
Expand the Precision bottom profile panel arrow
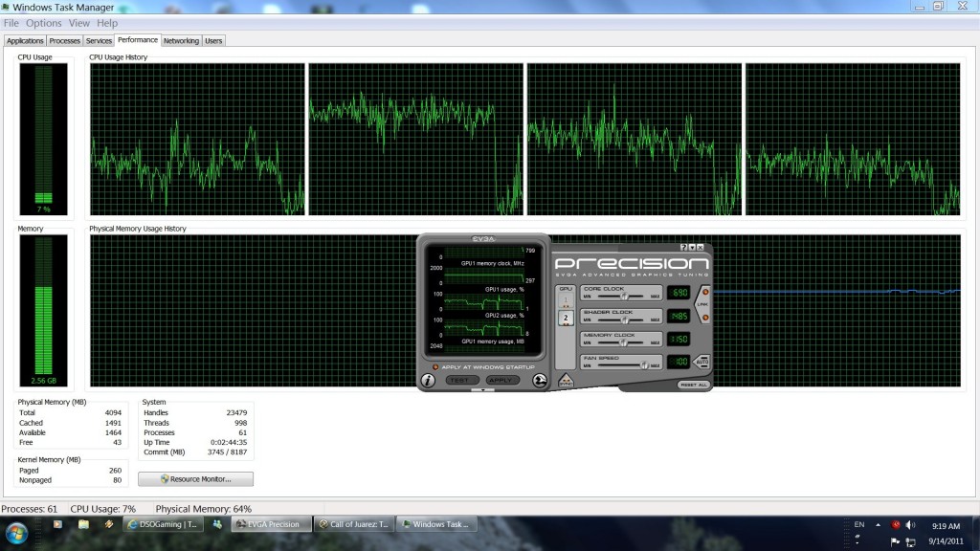[483, 389]
